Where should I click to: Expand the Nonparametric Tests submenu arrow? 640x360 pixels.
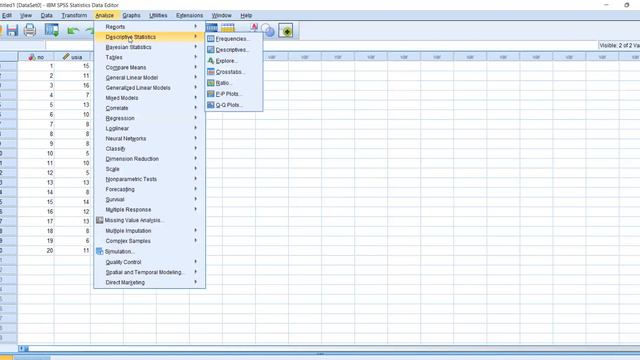(x=196, y=179)
